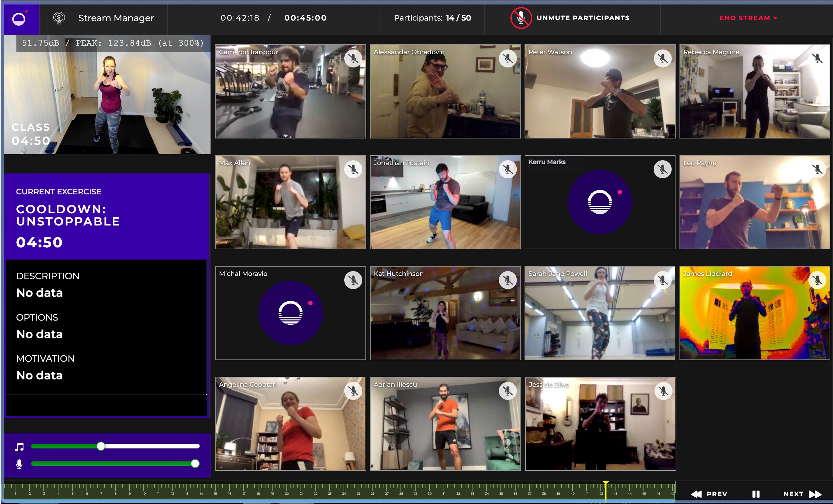Click the microphone volume icon
Image resolution: width=833 pixels, height=504 pixels.
pos(19,464)
